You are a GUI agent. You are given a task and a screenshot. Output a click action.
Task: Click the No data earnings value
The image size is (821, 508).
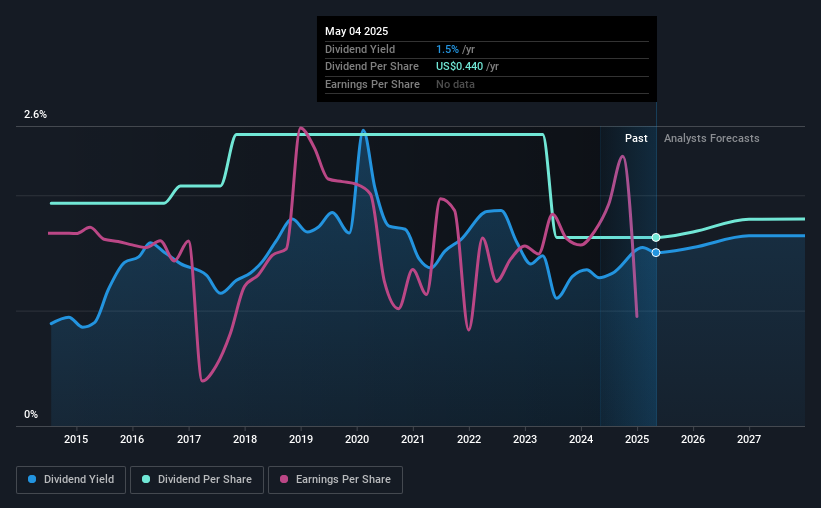[455, 84]
